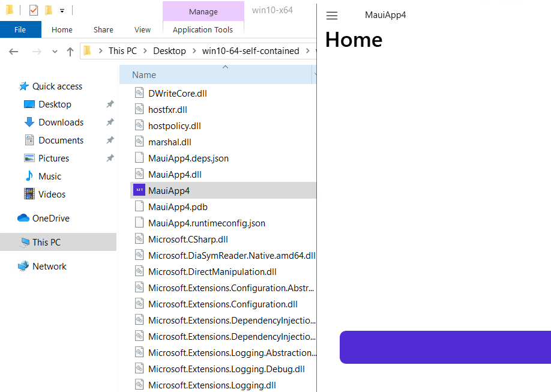The width and height of the screenshot is (551, 392).
Task: Click the Home heading in MauiApp4
Action: 354,40
